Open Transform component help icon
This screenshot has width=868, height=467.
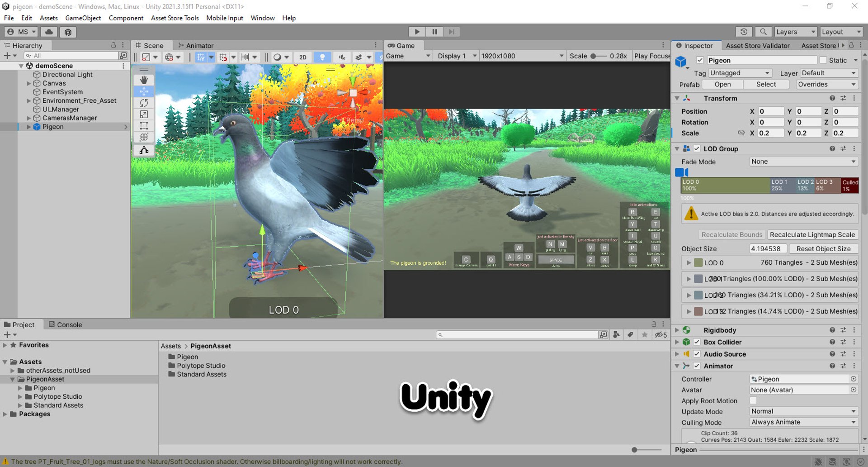tap(832, 98)
